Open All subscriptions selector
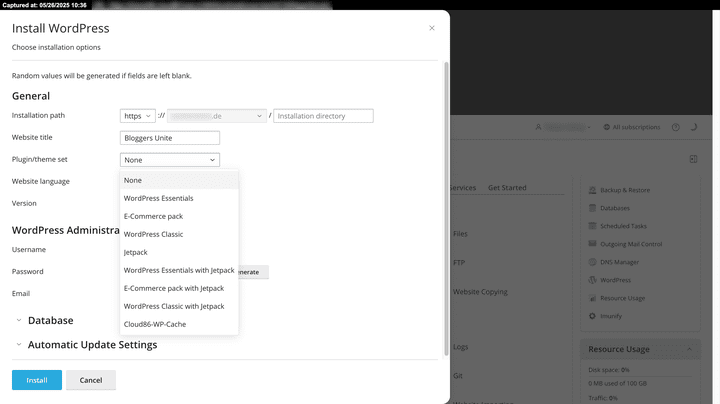 tap(632, 127)
